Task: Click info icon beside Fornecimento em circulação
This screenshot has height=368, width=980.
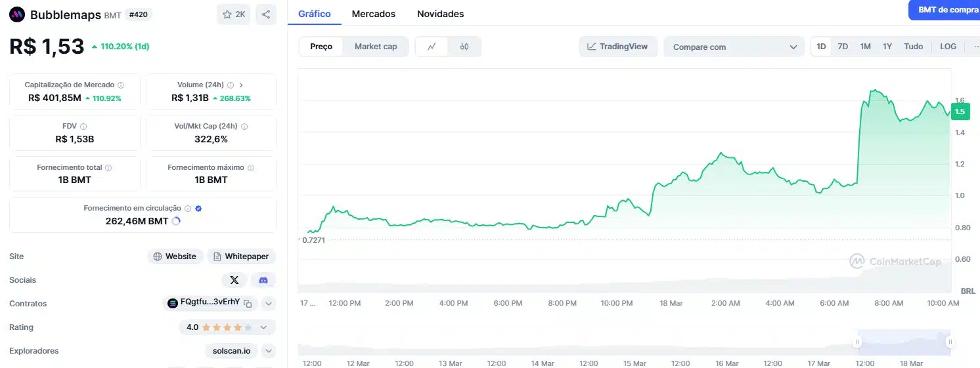Action: click(x=188, y=208)
